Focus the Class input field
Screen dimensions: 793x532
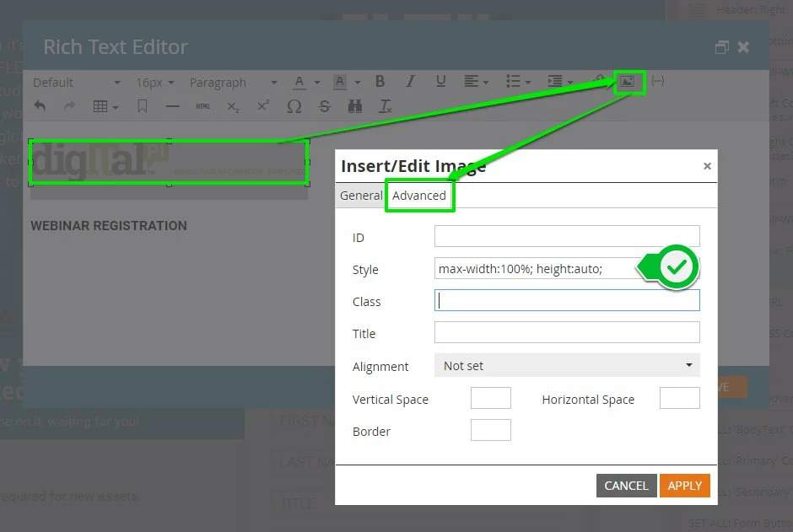tap(567, 300)
